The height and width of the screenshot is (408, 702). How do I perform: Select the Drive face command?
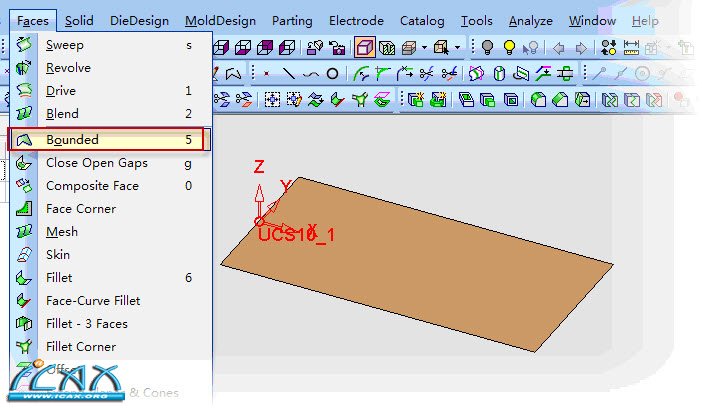click(x=110, y=90)
